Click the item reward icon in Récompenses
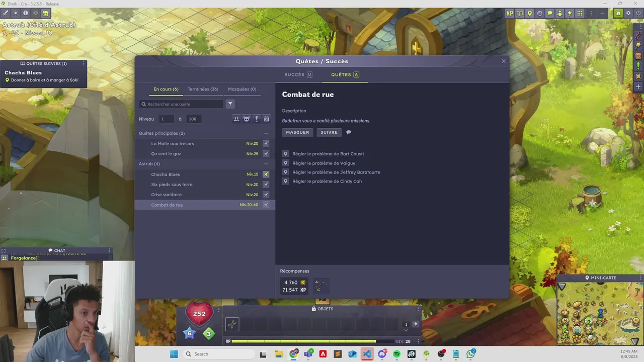 tap(320, 286)
